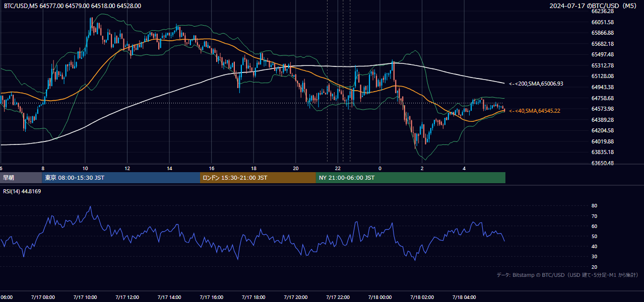
Task: Click hour tick 10 under price chart
Action: tap(85, 168)
